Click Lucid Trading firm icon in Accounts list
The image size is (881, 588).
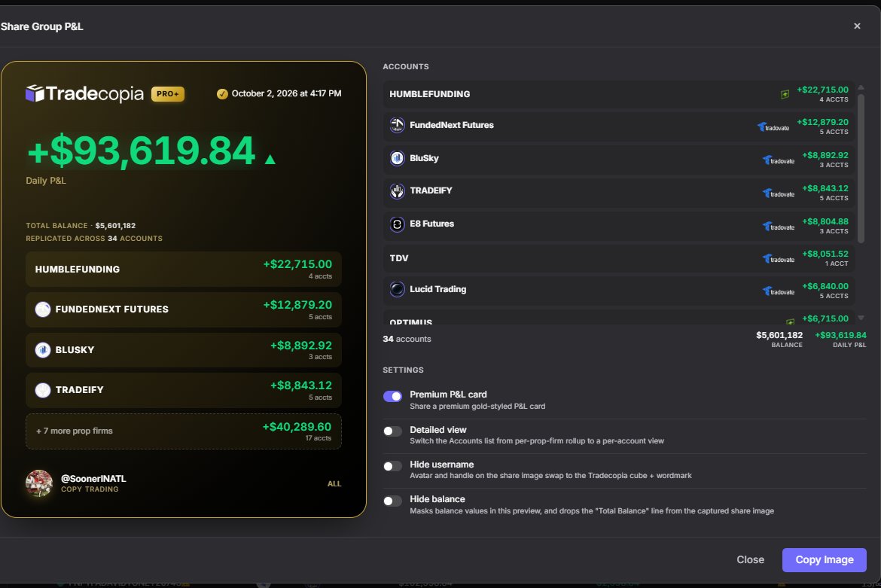point(398,289)
